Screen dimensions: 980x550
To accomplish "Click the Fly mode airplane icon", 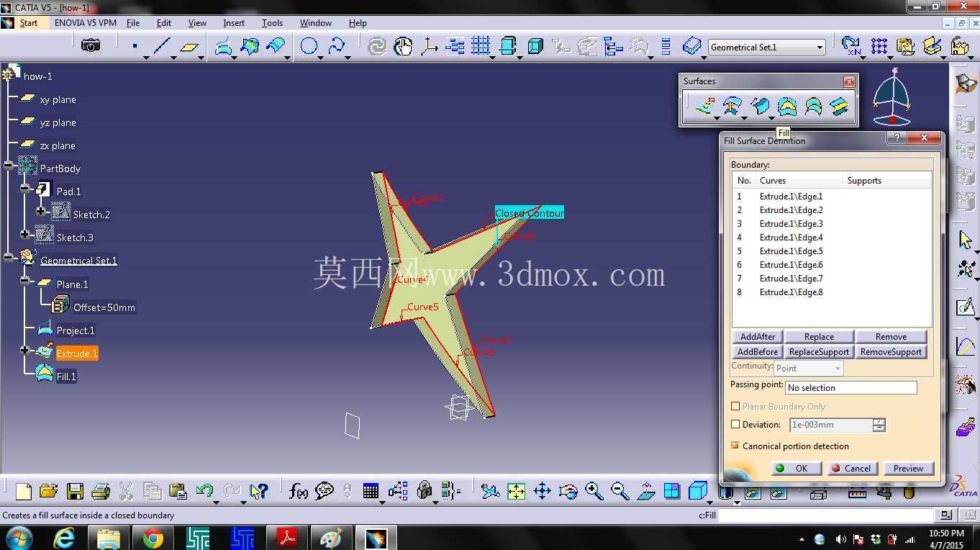I will [490, 492].
